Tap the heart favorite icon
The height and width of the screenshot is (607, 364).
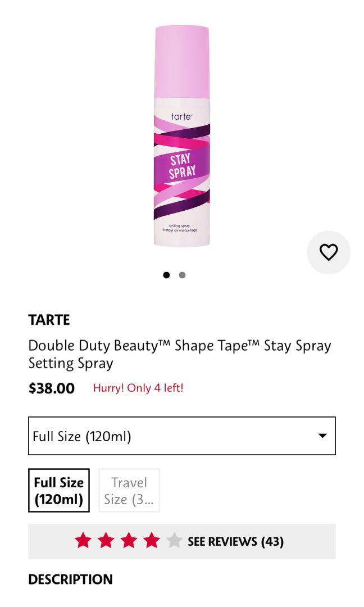click(x=329, y=252)
